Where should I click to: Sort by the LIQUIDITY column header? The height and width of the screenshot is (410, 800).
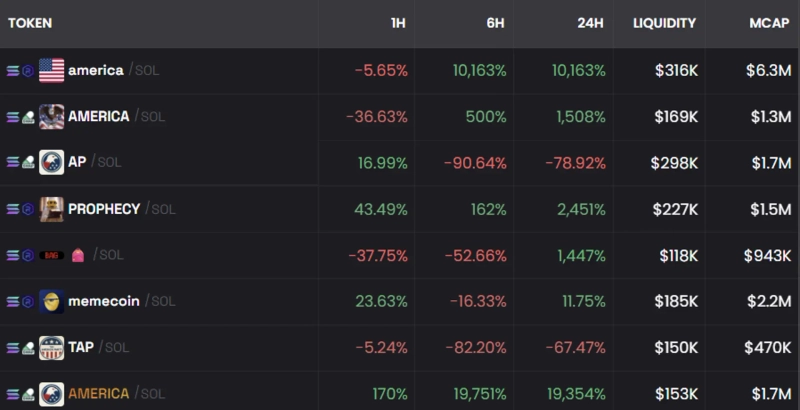tap(664, 23)
